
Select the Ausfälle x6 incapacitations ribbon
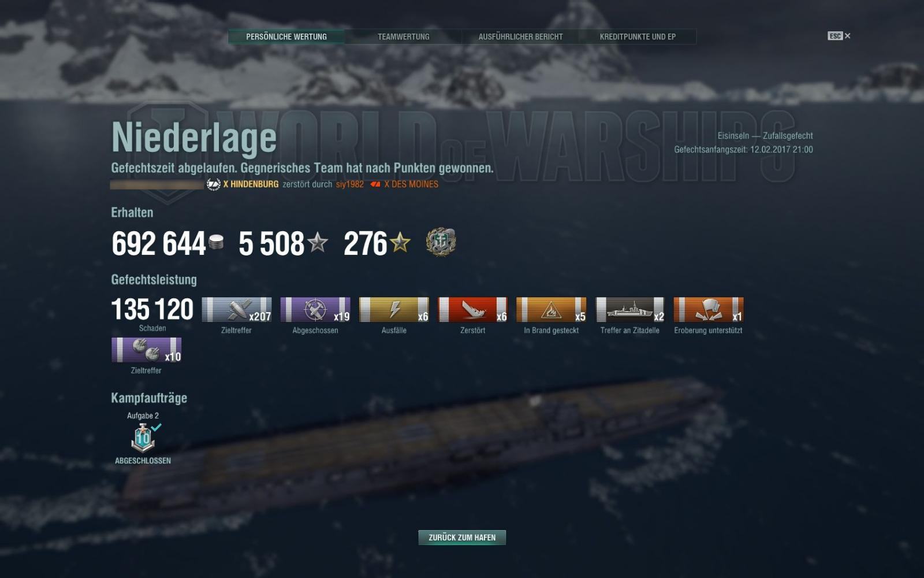click(394, 310)
